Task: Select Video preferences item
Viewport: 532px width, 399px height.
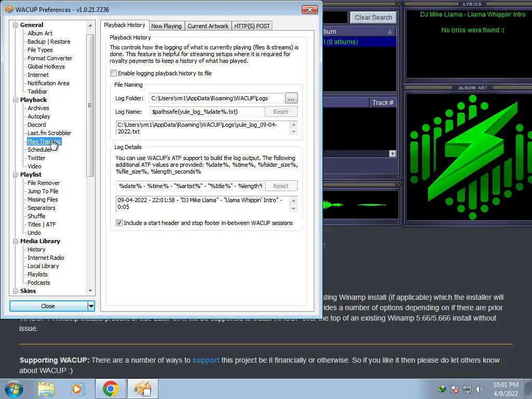Action: click(34, 166)
